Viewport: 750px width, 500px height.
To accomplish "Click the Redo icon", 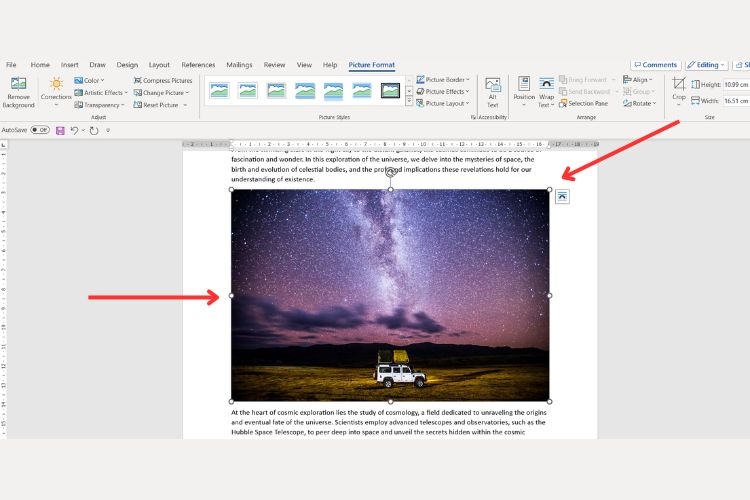I will 94,130.
